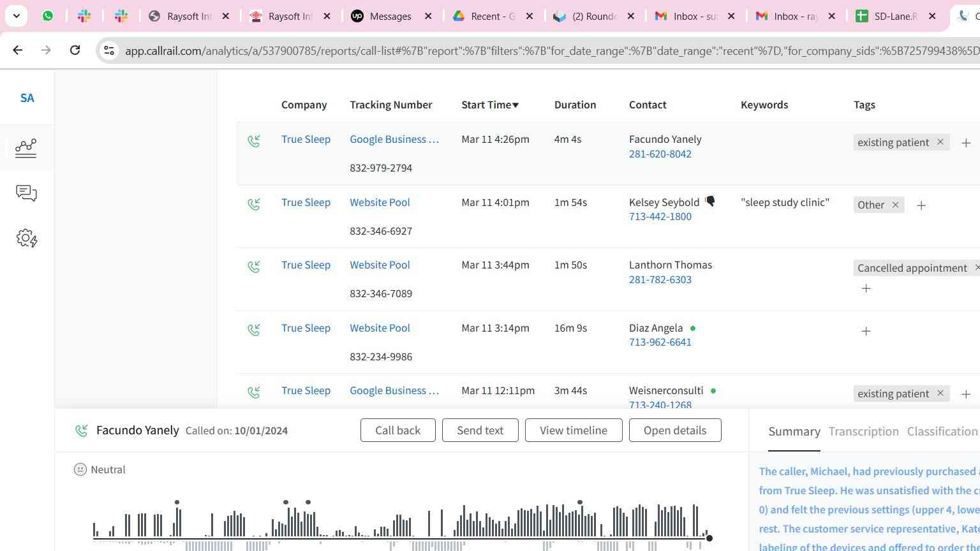Click inbound call icon for Kelsey Seybold row

pos(254,204)
